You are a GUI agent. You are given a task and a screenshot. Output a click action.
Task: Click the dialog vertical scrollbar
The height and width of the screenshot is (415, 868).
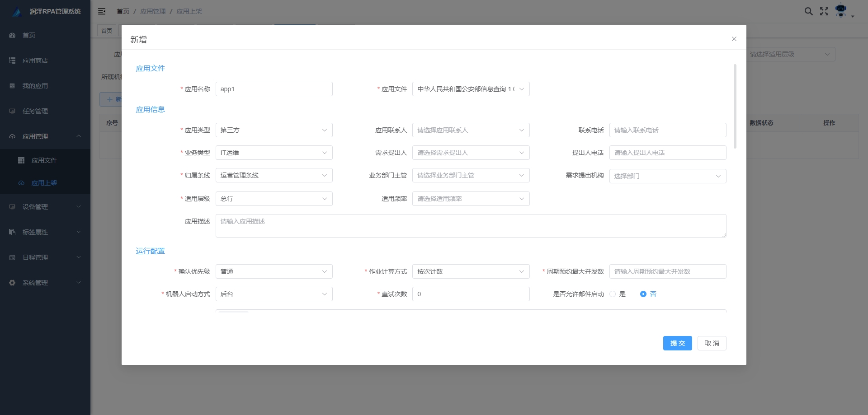(x=735, y=106)
